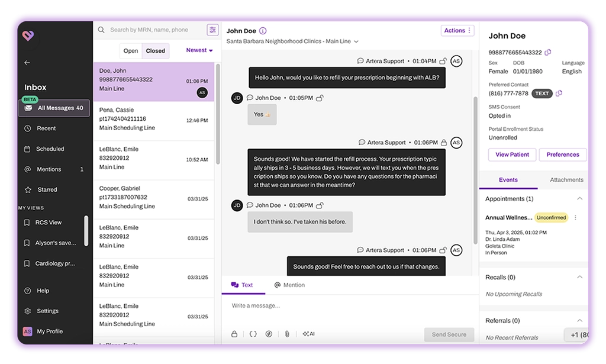Viewport: 606px width, 364px height.
Task: Open the AI assist tool
Action: (x=308, y=334)
